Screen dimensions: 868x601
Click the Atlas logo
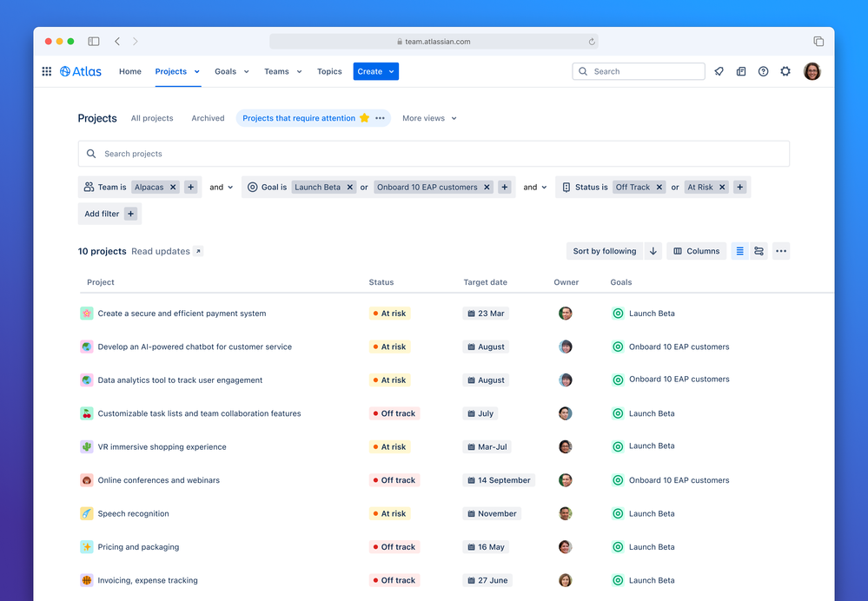81,71
